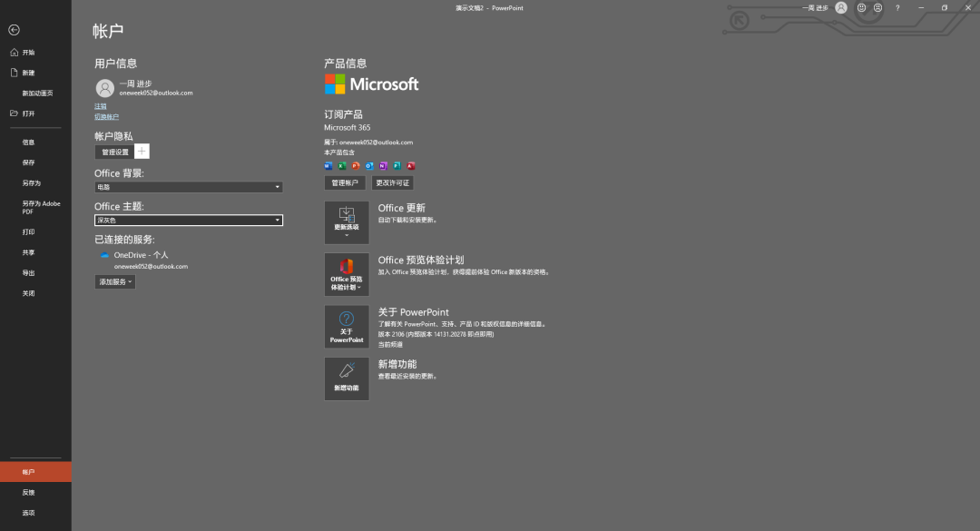Click the profile avatar in the title bar

point(841,7)
